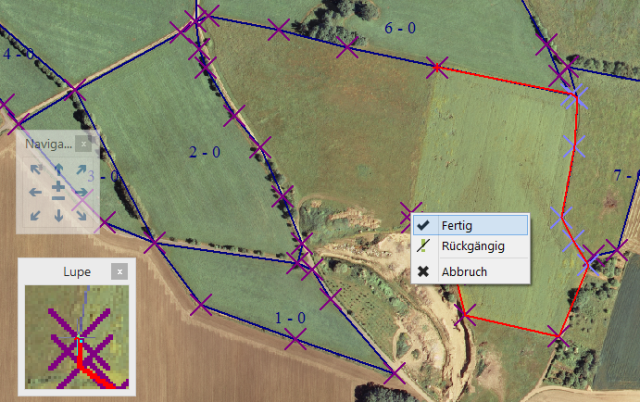Zoom out using the minus sign
The height and width of the screenshot is (402, 640).
58,197
